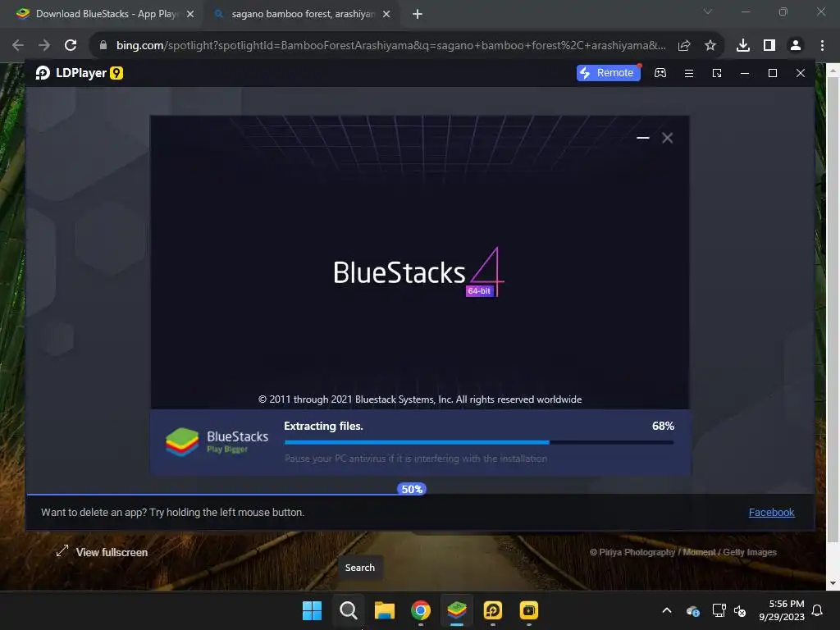Click the scrollbar up arrow
Image resolution: width=840 pixels, height=630 pixels.
pos(833,70)
